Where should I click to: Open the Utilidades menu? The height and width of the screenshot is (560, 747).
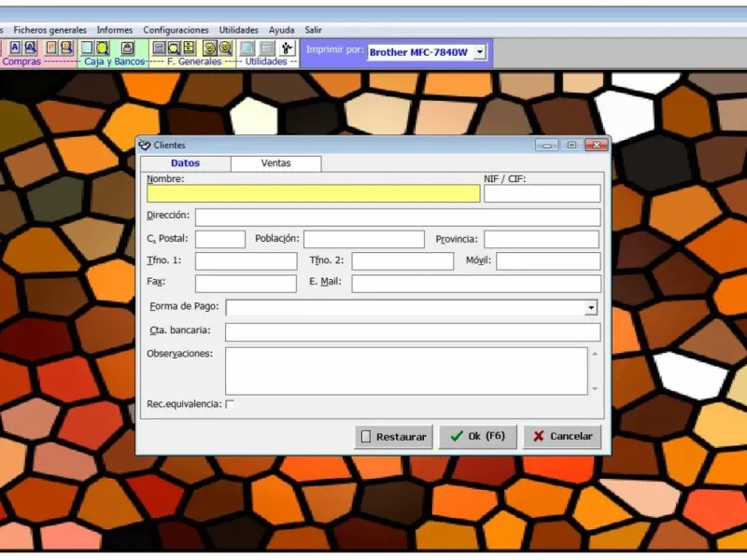click(239, 30)
